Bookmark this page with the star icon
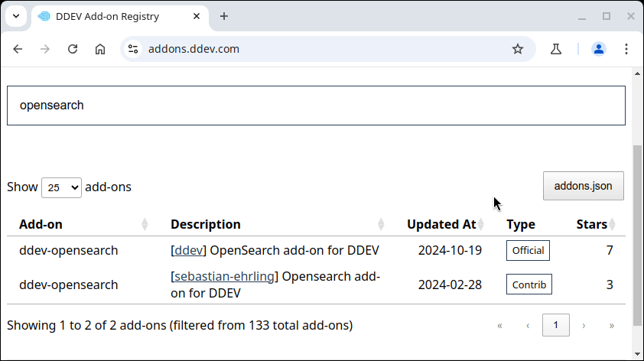Viewport: 644px width, 361px height. click(x=518, y=49)
